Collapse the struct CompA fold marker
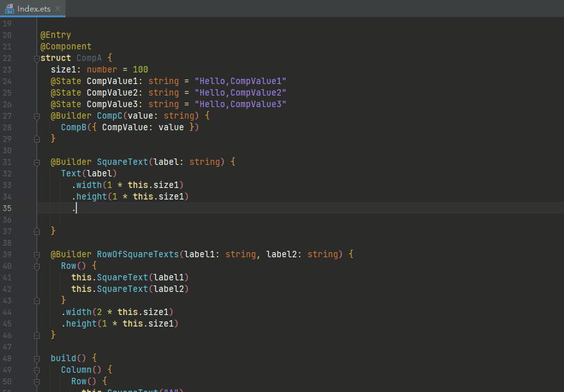564x392 pixels. click(37, 58)
